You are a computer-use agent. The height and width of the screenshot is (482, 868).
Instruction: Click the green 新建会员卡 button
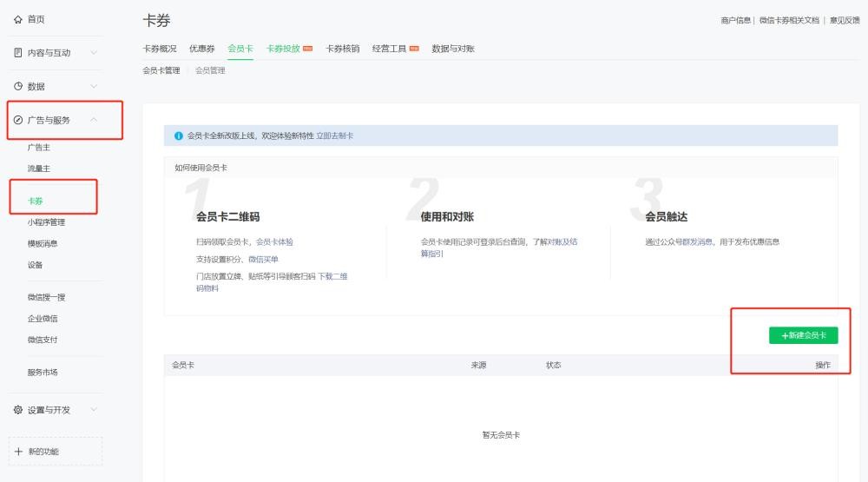(803, 335)
